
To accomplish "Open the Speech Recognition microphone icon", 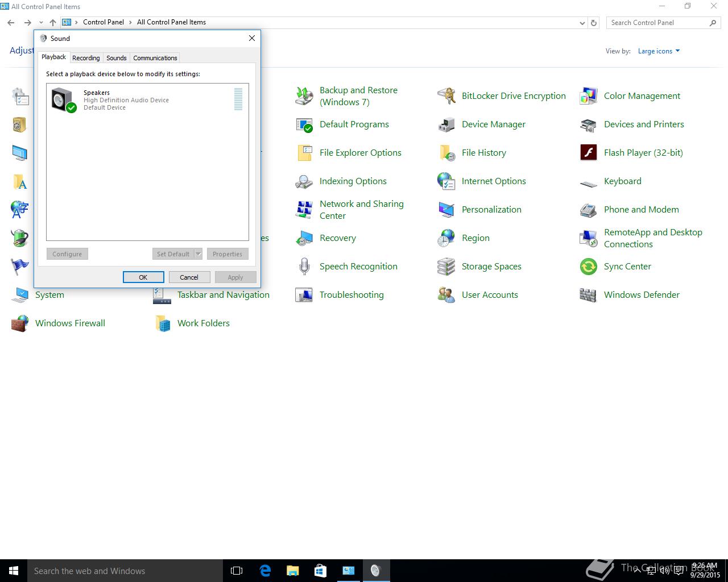I will coord(304,267).
